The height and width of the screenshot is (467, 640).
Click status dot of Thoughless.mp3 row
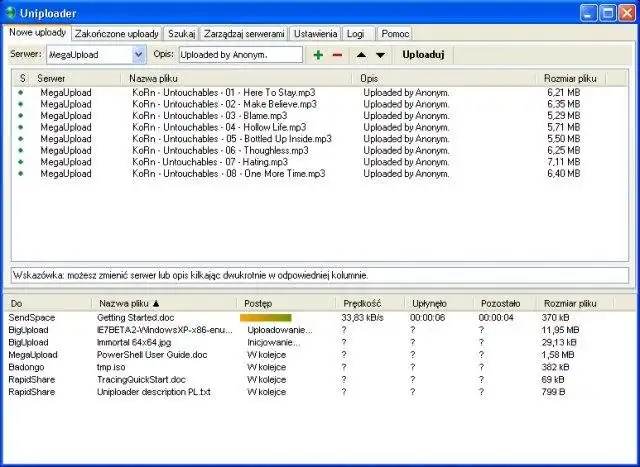tap(20, 151)
